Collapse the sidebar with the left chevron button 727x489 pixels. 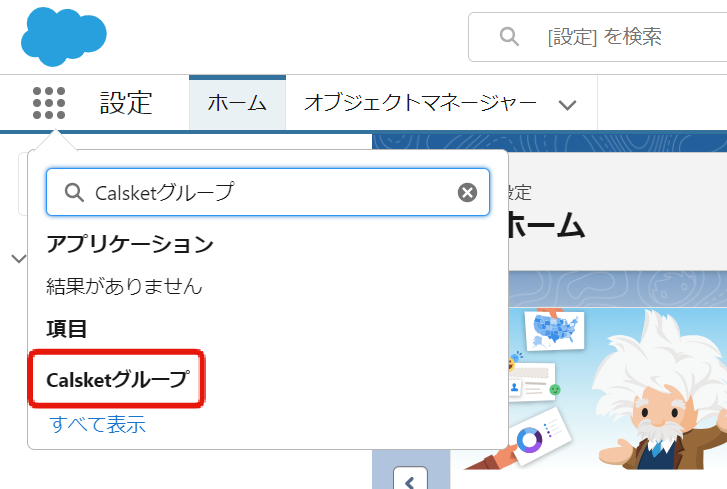pyautogui.click(x=410, y=480)
